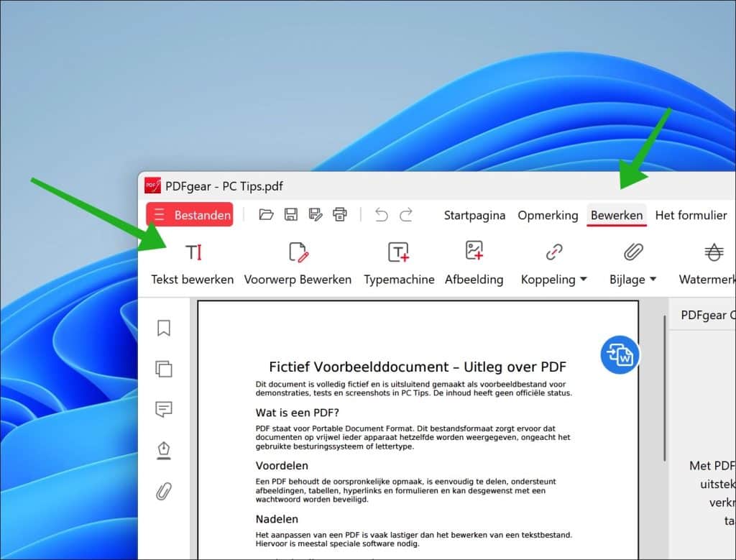Open the page thumbnails sidebar panel
The image size is (736, 560).
164,369
